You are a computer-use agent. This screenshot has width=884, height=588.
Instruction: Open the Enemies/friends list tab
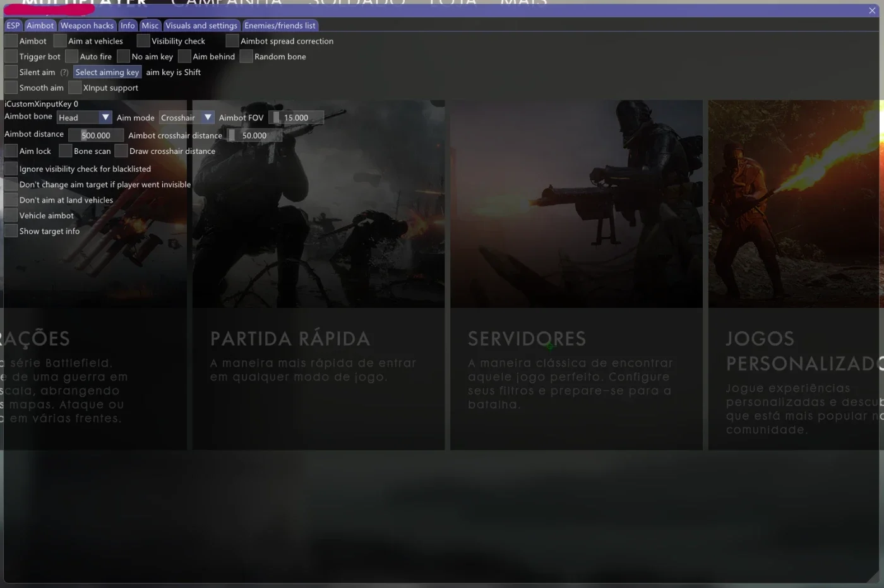pos(280,25)
